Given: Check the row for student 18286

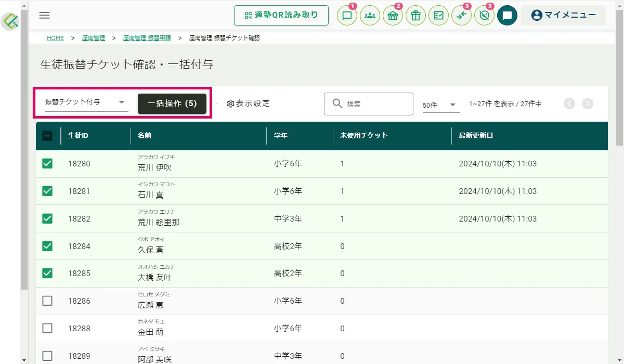Looking at the screenshot, I should (47, 301).
